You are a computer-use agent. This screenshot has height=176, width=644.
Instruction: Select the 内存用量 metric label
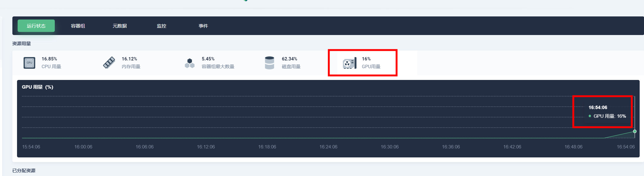131,67
